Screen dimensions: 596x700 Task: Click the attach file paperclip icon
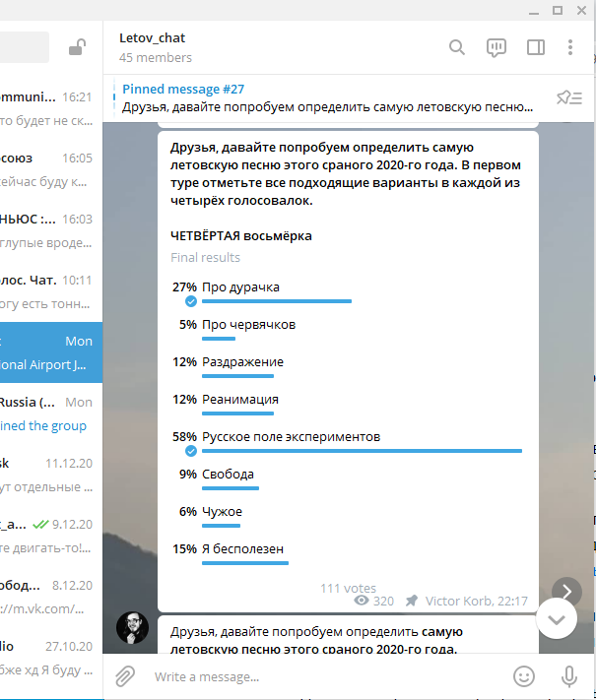125,676
